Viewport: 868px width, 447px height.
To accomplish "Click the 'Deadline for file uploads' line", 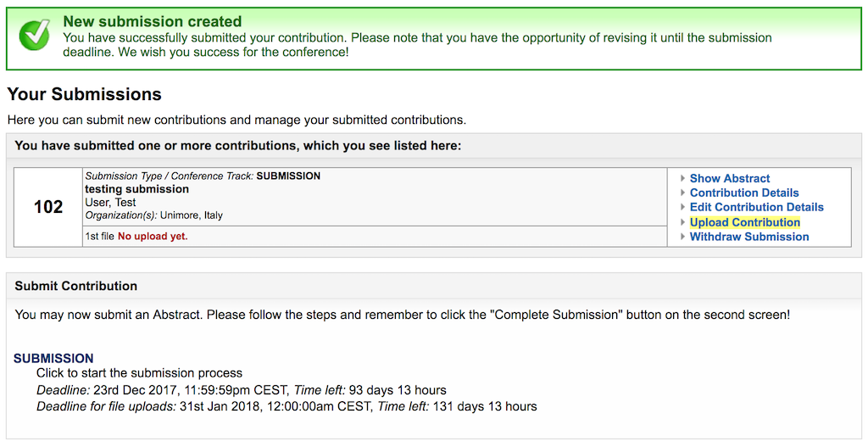I will pyautogui.click(x=287, y=406).
